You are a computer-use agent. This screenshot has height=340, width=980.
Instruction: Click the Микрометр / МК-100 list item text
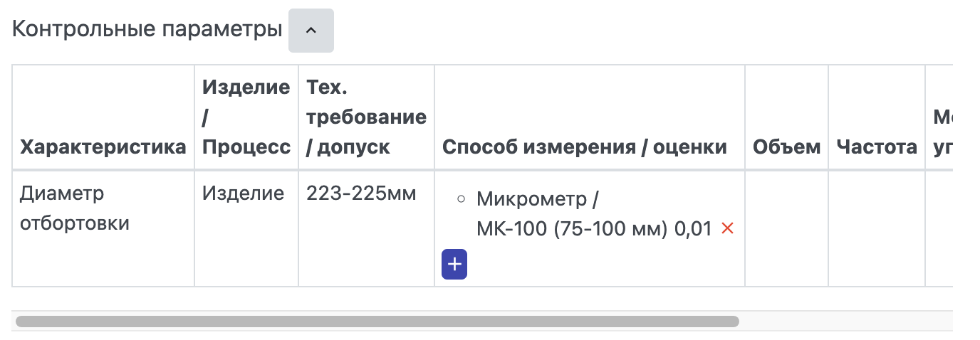point(594,213)
